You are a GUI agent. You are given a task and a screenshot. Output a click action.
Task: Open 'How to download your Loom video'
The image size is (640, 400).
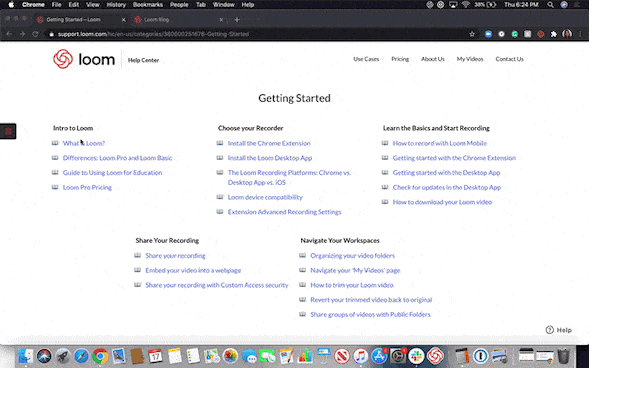(442, 202)
